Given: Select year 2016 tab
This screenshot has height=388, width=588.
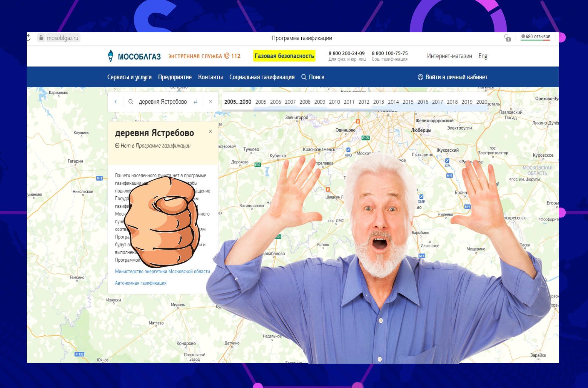Looking at the screenshot, I should [423, 102].
